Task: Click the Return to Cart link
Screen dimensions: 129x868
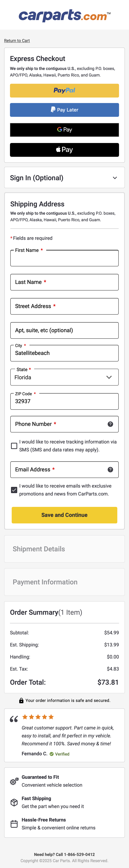Action: 17,41
